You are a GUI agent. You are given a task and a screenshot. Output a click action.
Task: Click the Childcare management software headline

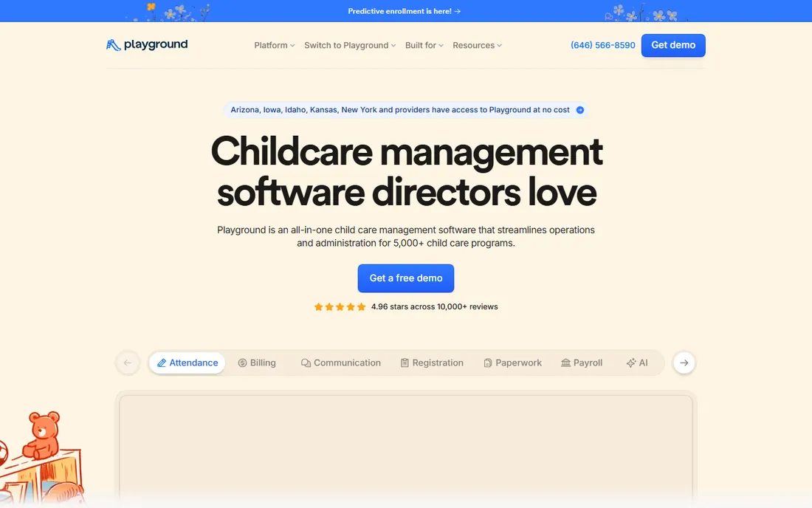click(x=407, y=171)
